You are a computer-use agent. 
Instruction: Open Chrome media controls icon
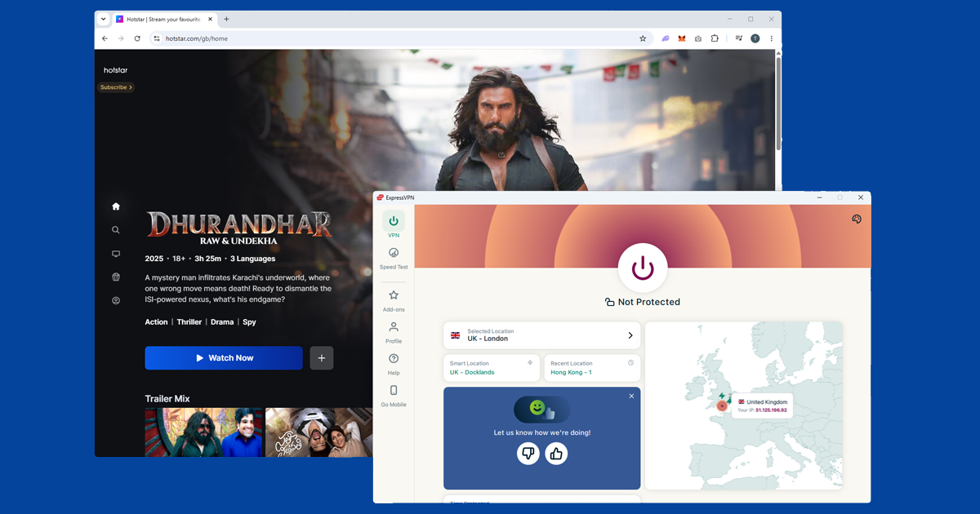pyautogui.click(x=739, y=38)
